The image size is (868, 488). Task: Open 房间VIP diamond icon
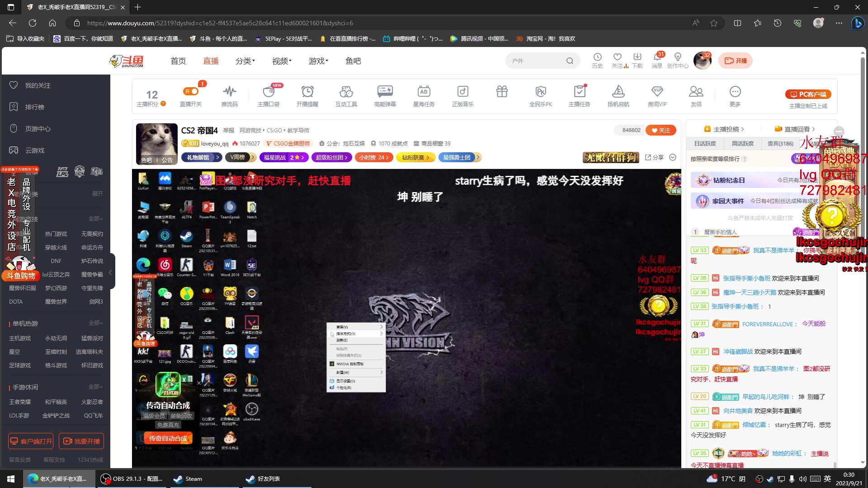pos(657,96)
